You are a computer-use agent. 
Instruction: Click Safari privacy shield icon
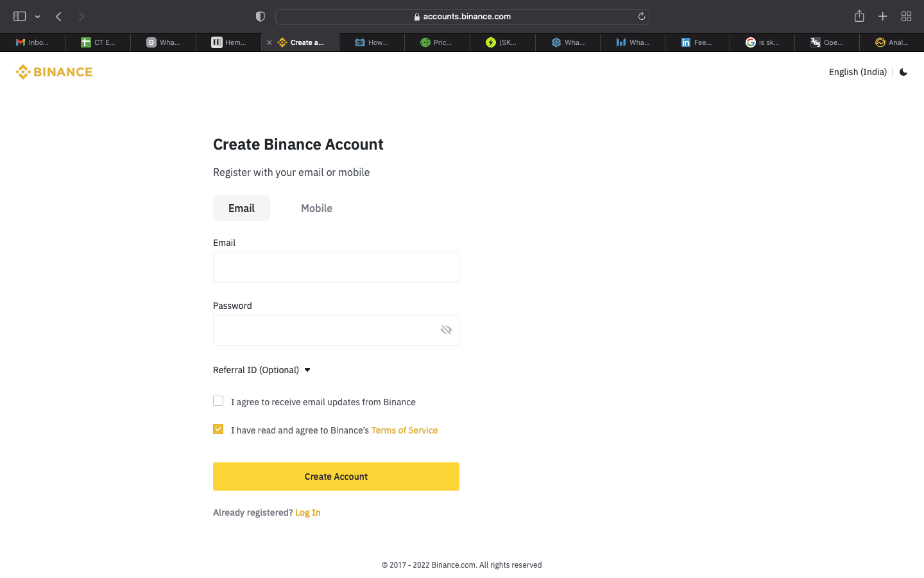[261, 17]
